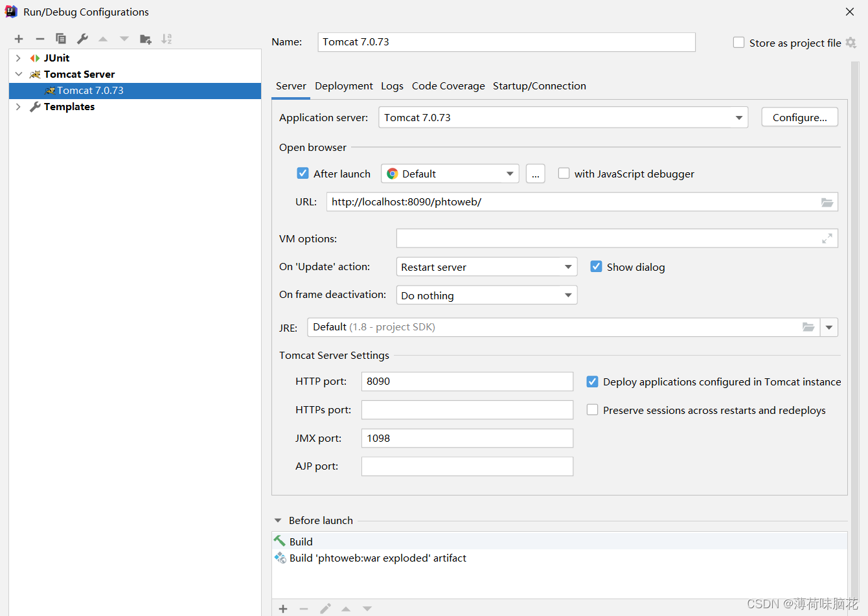Add before launch task plus icon
Screen dimensions: 868x616
click(283, 608)
